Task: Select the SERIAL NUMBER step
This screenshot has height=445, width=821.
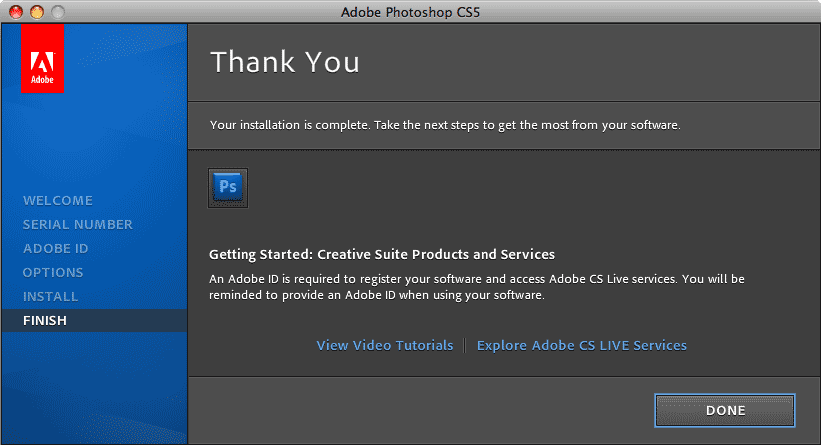Action: click(x=77, y=225)
